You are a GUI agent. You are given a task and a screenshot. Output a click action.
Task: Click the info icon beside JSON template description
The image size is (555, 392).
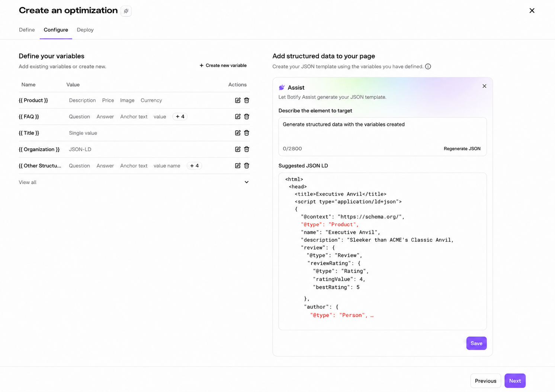point(428,67)
